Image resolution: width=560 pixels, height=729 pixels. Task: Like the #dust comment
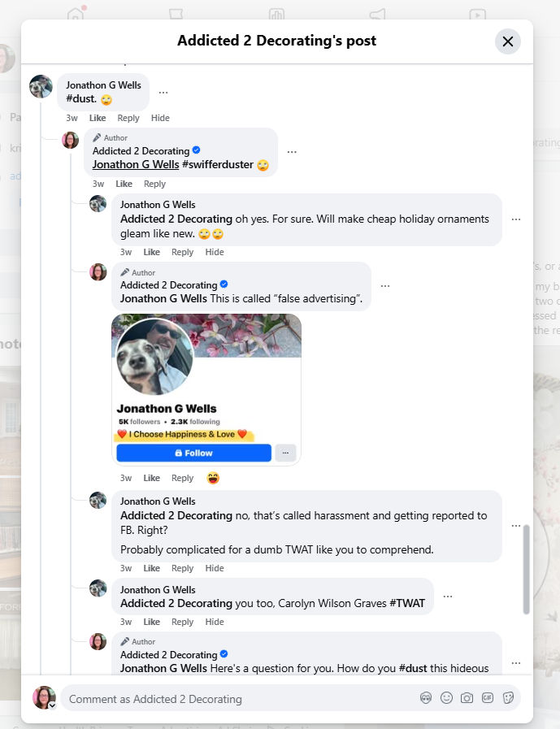click(x=98, y=118)
